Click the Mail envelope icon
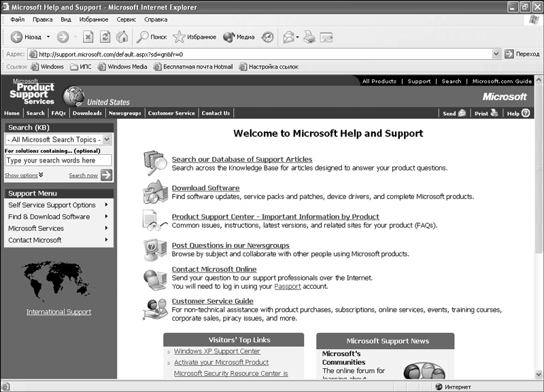The width and height of the screenshot is (544, 392). [288, 37]
